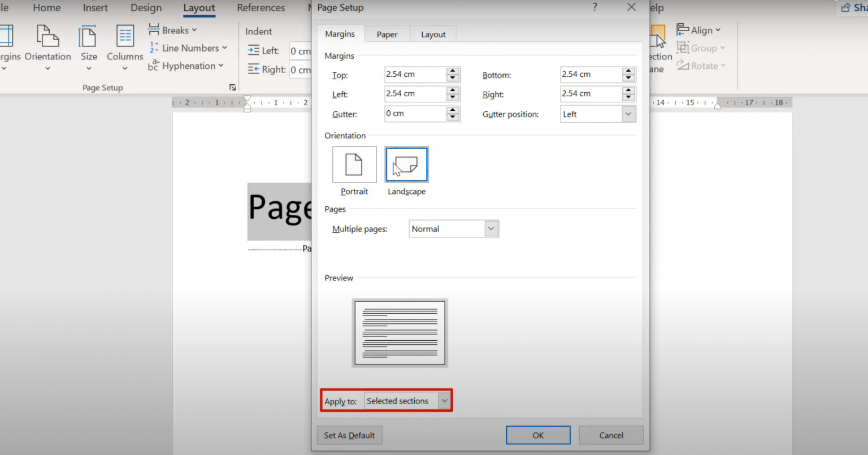Screen dimensions: 868x455
Task: Expand the Apply to dropdown
Action: pyautogui.click(x=444, y=401)
